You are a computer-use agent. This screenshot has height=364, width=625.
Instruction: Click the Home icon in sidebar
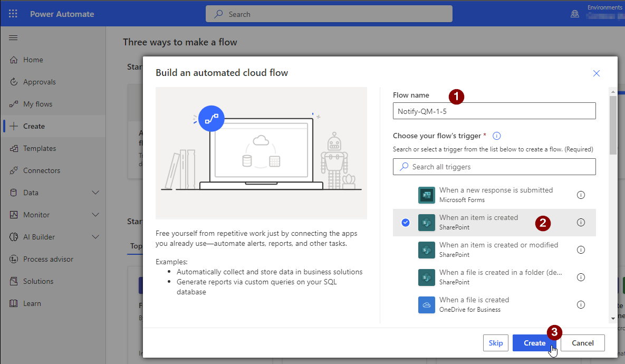pyautogui.click(x=14, y=60)
